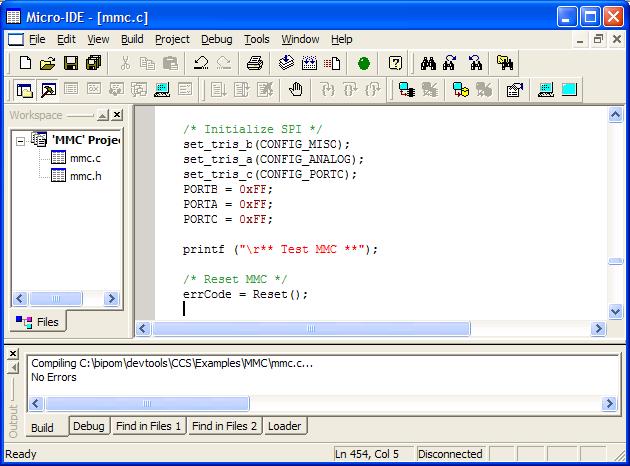Open options with the properties window icon

[x=515, y=89]
